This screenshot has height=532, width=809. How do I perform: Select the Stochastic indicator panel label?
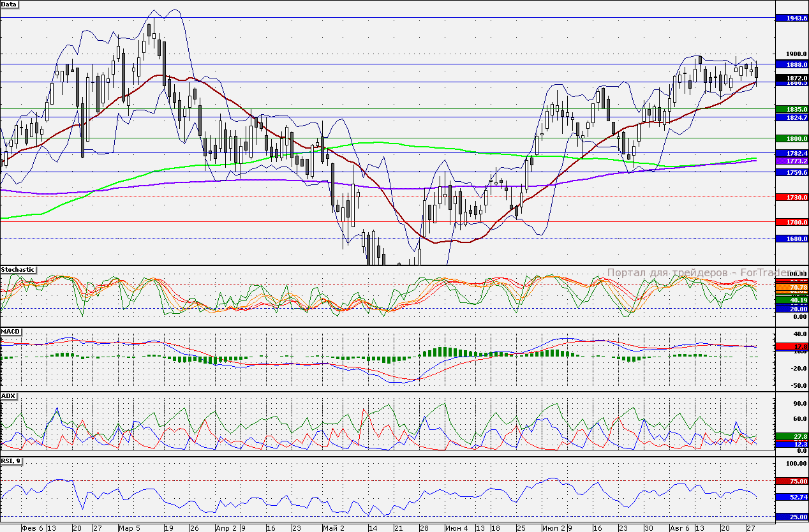coord(18,270)
